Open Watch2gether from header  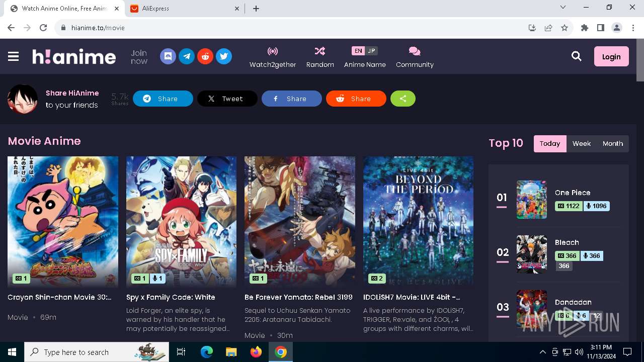pyautogui.click(x=273, y=57)
